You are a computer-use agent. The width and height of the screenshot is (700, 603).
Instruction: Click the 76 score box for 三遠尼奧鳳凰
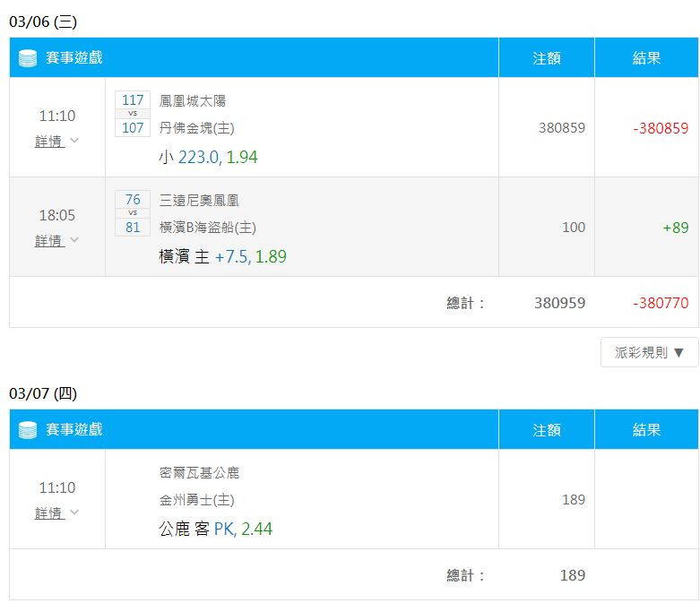(x=133, y=199)
